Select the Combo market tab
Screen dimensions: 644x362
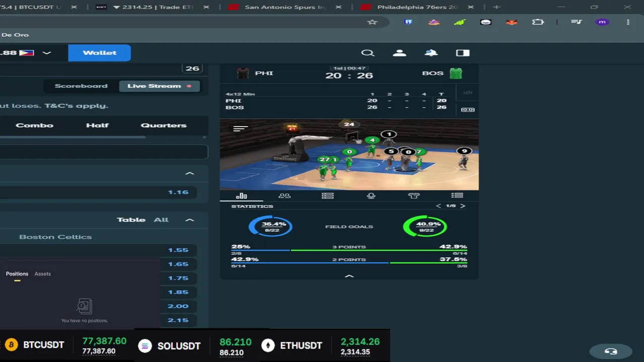(x=35, y=125)
